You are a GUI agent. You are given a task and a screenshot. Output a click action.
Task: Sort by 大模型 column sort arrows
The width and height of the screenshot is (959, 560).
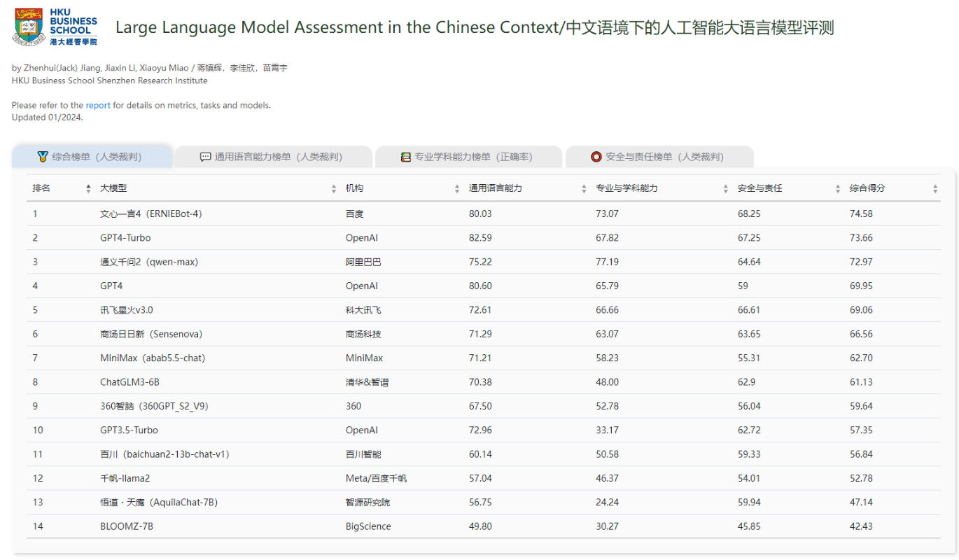tap(334, 189)
